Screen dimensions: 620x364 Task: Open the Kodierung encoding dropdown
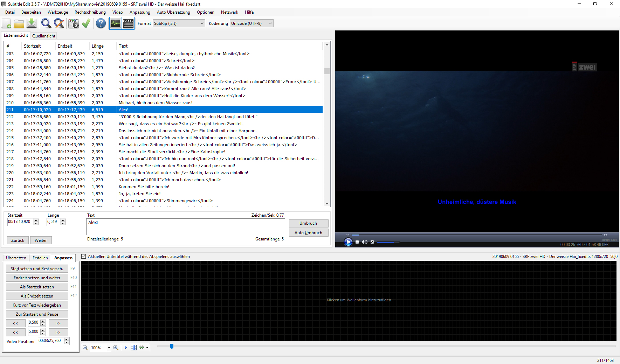tap(252, 23)
